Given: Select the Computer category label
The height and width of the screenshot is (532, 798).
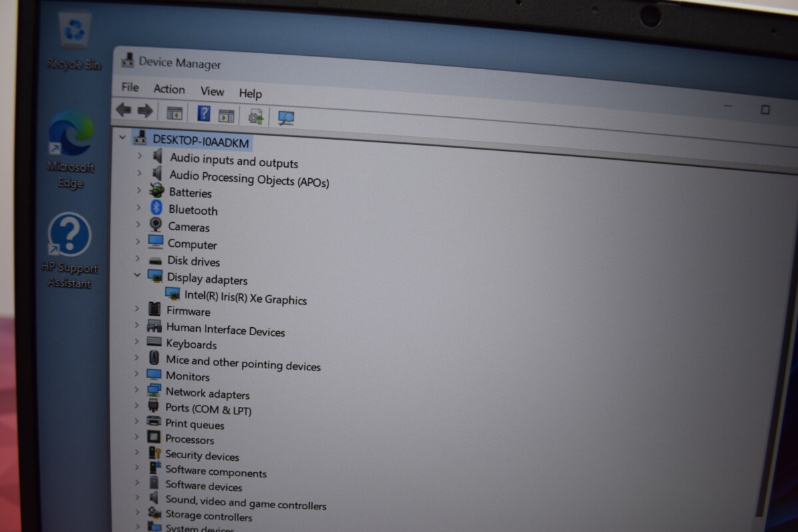Looking at the screenshot, I should click(192, 244).
